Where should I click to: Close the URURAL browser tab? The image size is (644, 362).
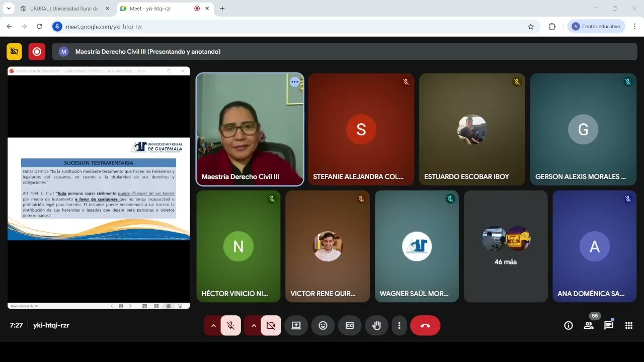(x=107, y=9)
